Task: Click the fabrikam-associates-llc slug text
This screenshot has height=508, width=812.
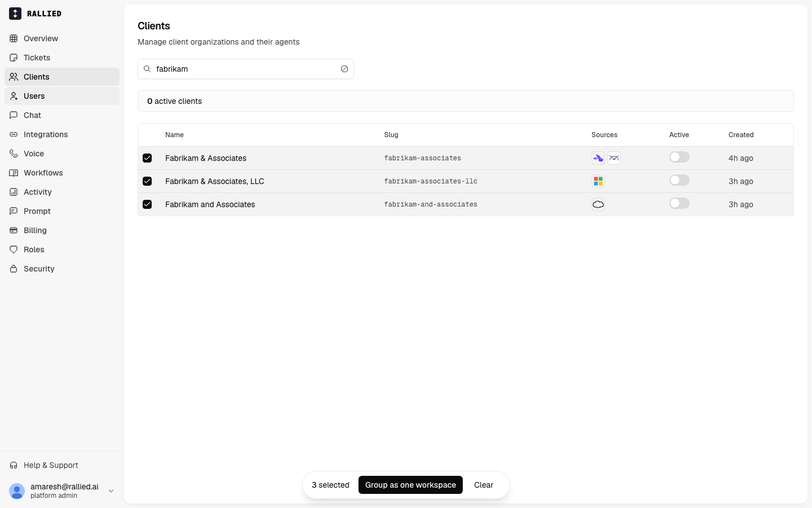Action: (x=431, y=181)
